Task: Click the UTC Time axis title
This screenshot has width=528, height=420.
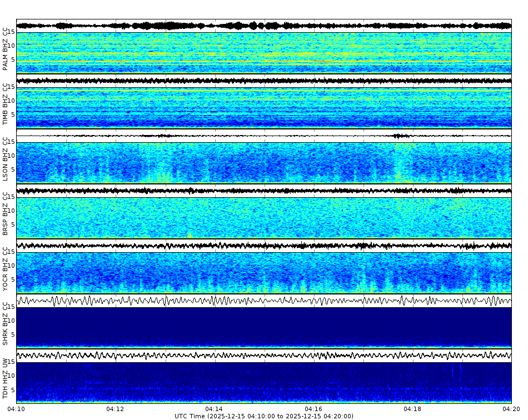Action: click(x=264, y=415)
